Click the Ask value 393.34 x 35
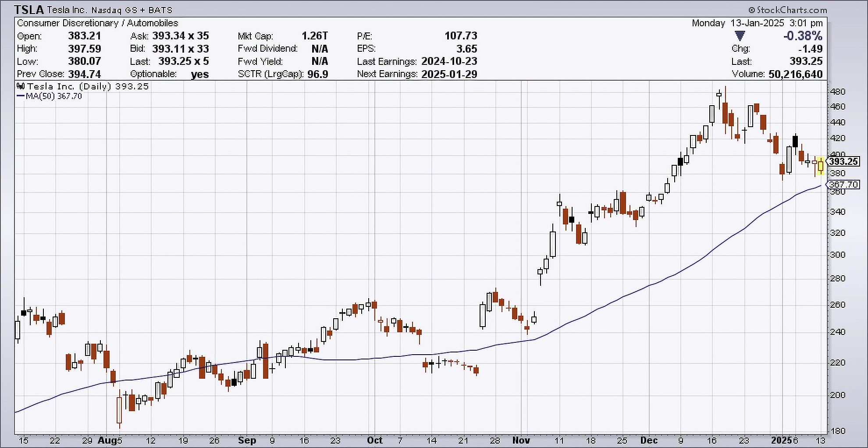868x448 pixels. pos(181,36)
